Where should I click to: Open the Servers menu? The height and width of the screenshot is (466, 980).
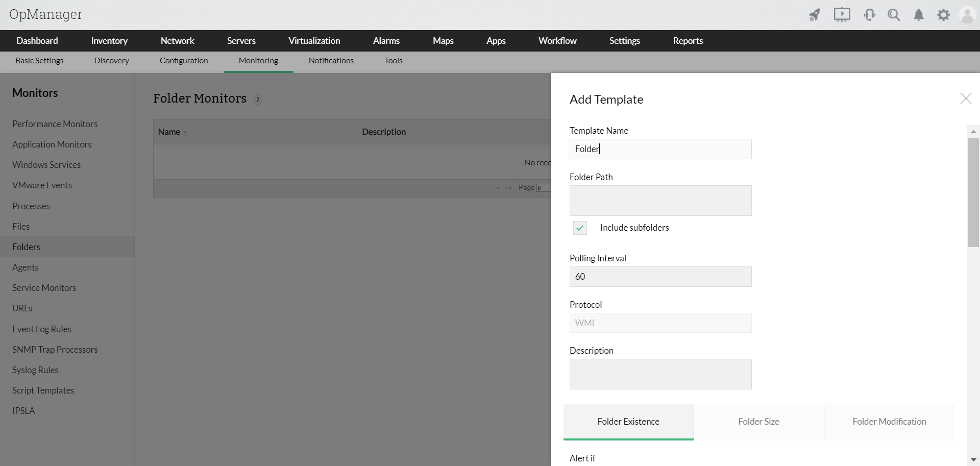(x=241, y=41)
